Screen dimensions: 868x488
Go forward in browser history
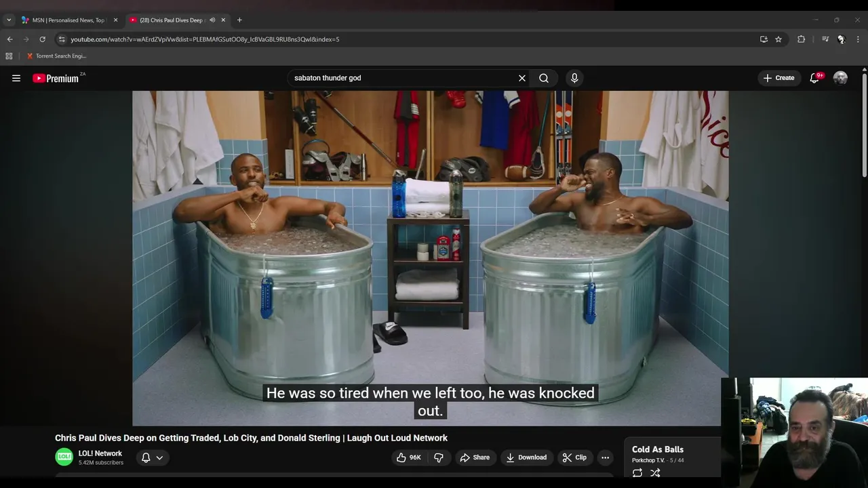click(26, 39)
